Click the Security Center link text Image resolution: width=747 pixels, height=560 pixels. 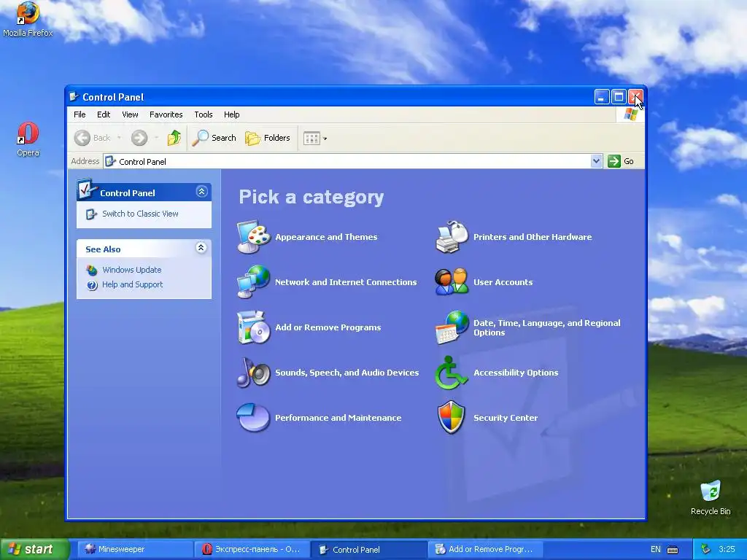[506, 418]
